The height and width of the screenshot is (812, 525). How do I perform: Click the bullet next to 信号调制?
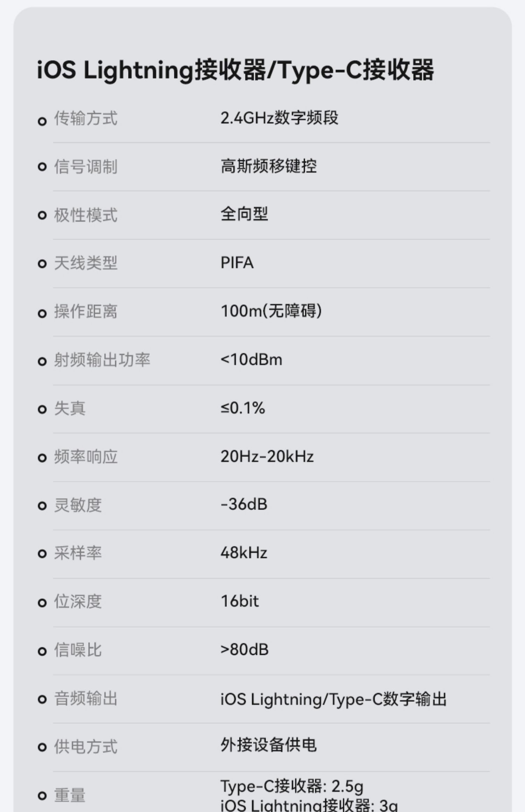[x=42, y=167]
